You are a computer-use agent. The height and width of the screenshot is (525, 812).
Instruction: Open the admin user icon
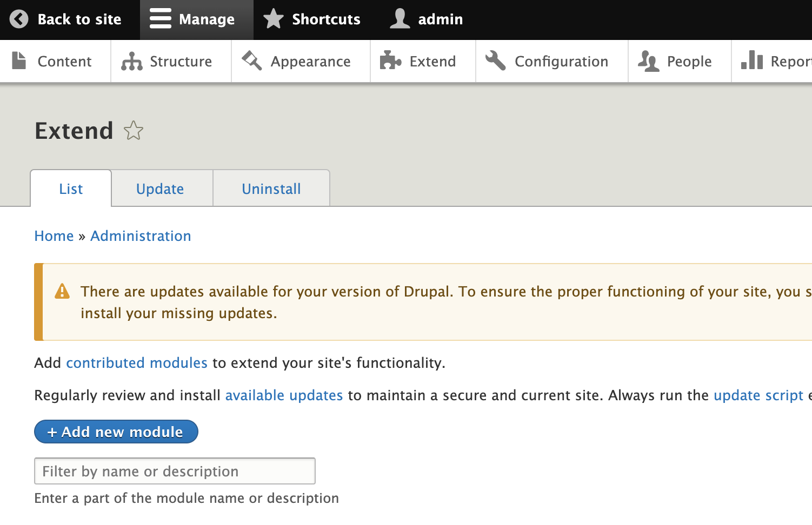400,19
